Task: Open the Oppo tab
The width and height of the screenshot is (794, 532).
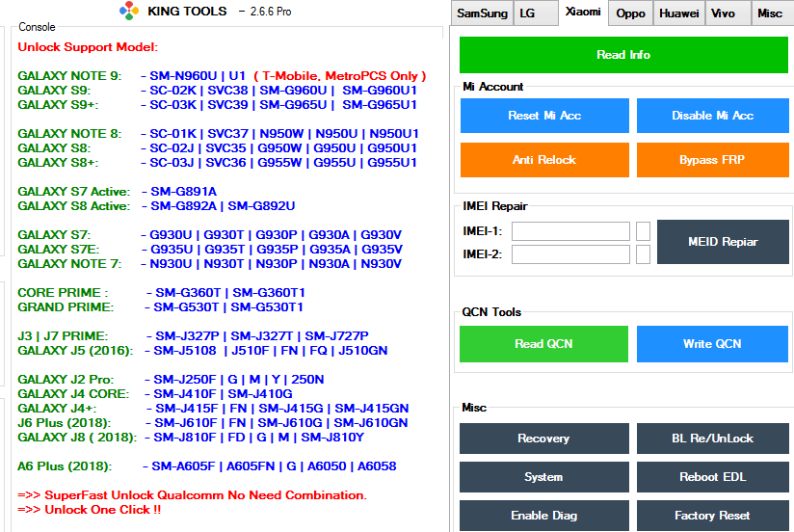Action: click(630, 13)
